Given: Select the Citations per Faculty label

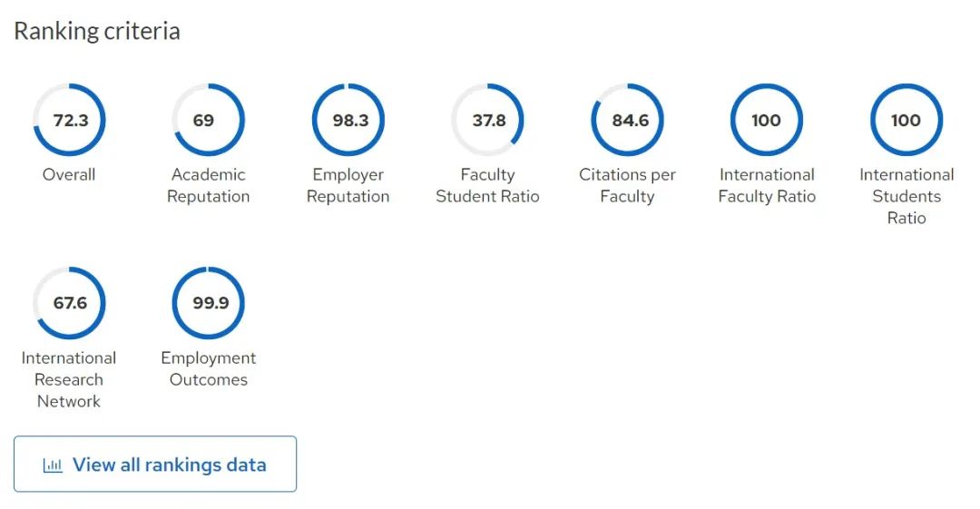Looking at the screenshot, I should (628, 185).
